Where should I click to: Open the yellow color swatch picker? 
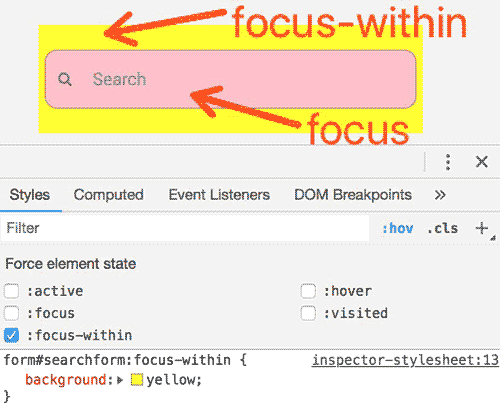coord(137,380)
